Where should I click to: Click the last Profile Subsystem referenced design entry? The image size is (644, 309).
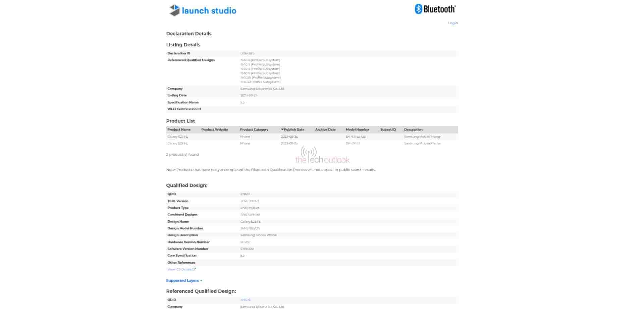(x=260, y=82)
